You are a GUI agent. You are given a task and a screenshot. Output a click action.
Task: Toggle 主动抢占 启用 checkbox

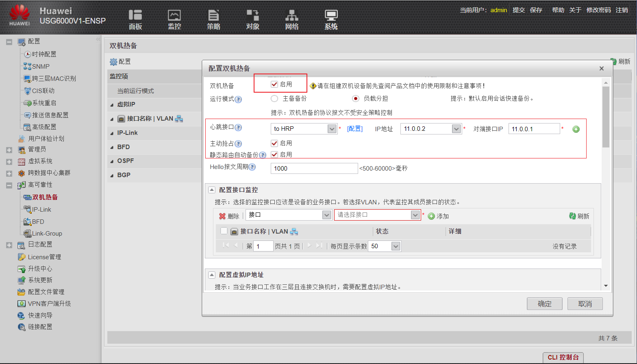274,143
